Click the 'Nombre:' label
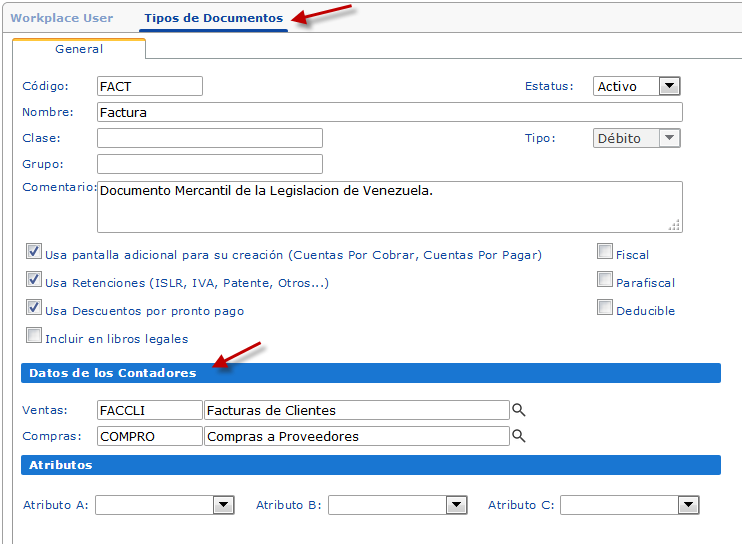Screen dimensions: 742x544 (x=48, y=112)
